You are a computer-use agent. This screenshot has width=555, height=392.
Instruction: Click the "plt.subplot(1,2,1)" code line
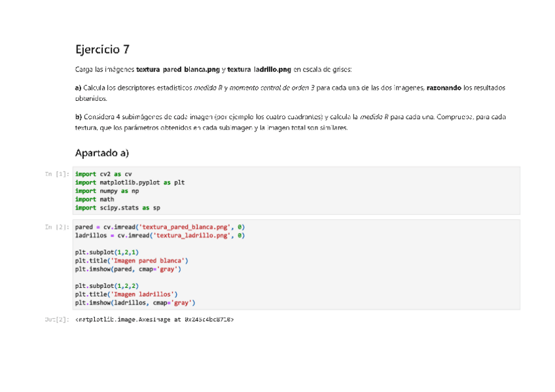[107, 252]
